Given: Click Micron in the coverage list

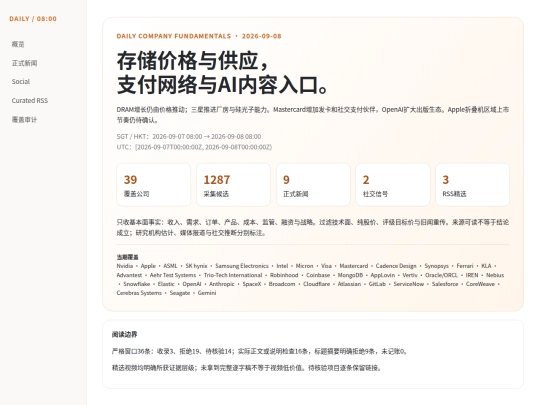Looking at the screenshot, I should pyautogui.click(x=304, y=266).
